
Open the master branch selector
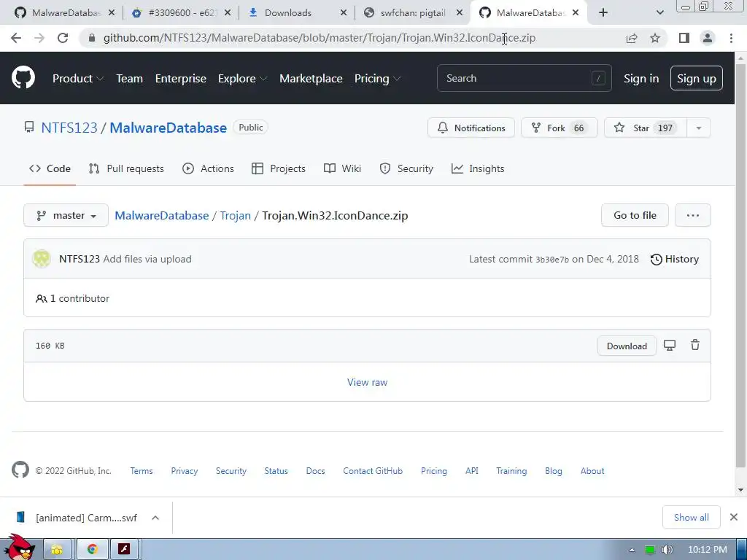pyautogui.click(x=66, y=215)
